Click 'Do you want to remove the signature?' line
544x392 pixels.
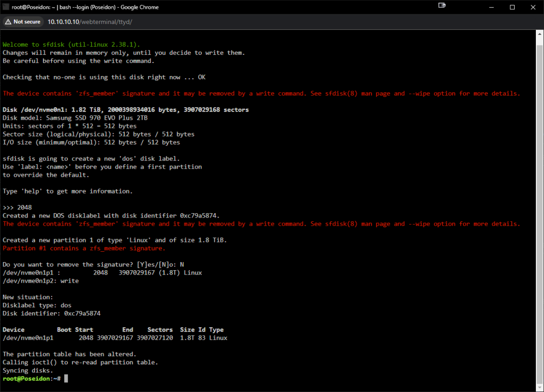tap(93, 264)
